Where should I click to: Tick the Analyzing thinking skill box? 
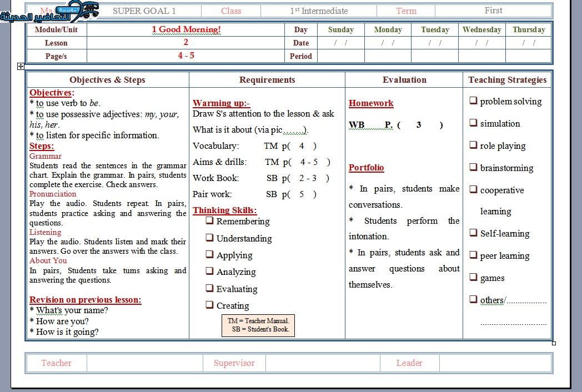[210, 271]
